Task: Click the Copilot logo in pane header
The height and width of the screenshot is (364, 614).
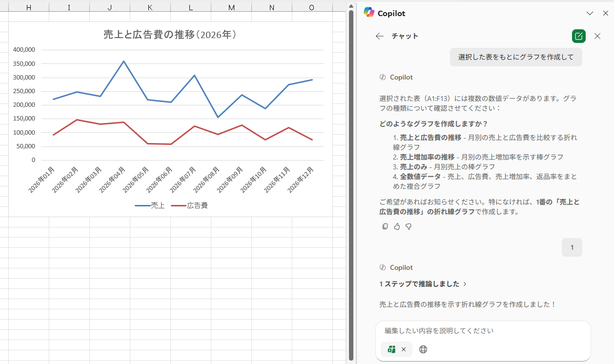Action: point(369,13)
